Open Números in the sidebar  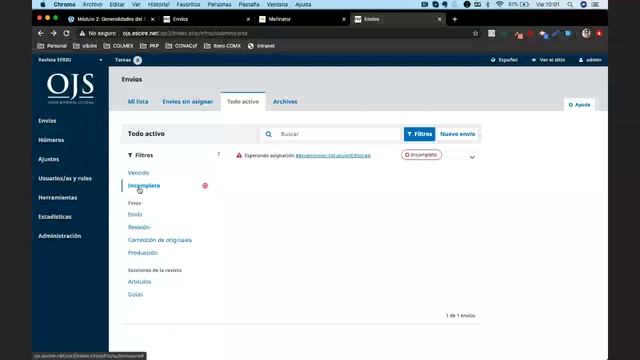pyautogui.click(x=51, y=140)
